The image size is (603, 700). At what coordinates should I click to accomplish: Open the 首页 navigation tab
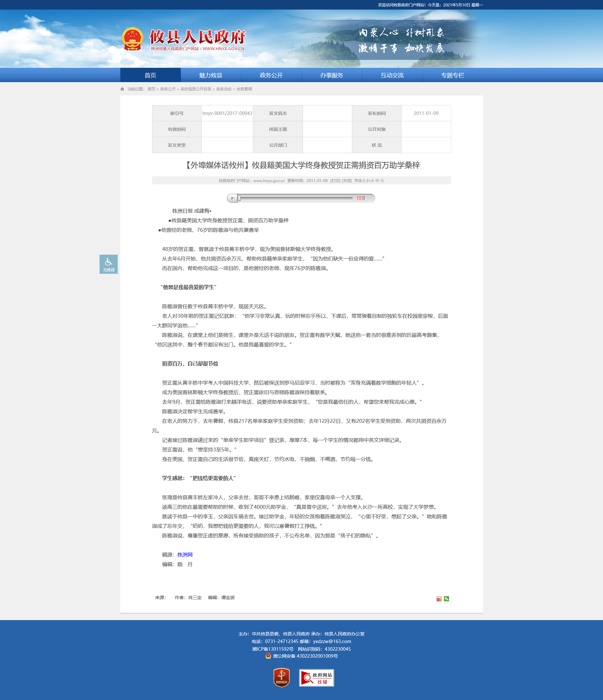coord(150,75)
